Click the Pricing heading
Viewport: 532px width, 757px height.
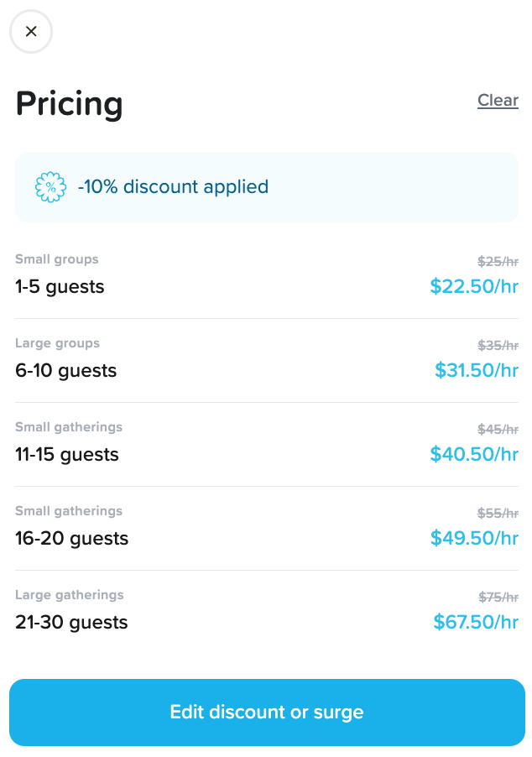70,104
